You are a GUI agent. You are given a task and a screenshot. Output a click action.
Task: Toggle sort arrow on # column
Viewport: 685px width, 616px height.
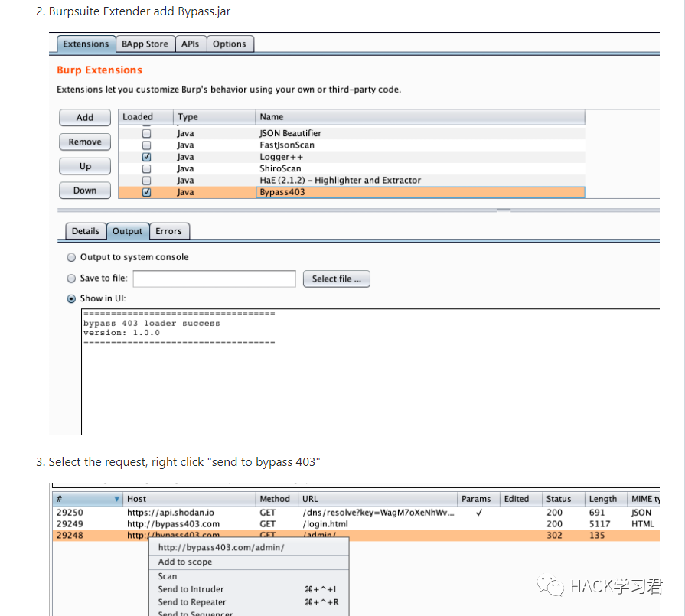[x=116, y=499]
